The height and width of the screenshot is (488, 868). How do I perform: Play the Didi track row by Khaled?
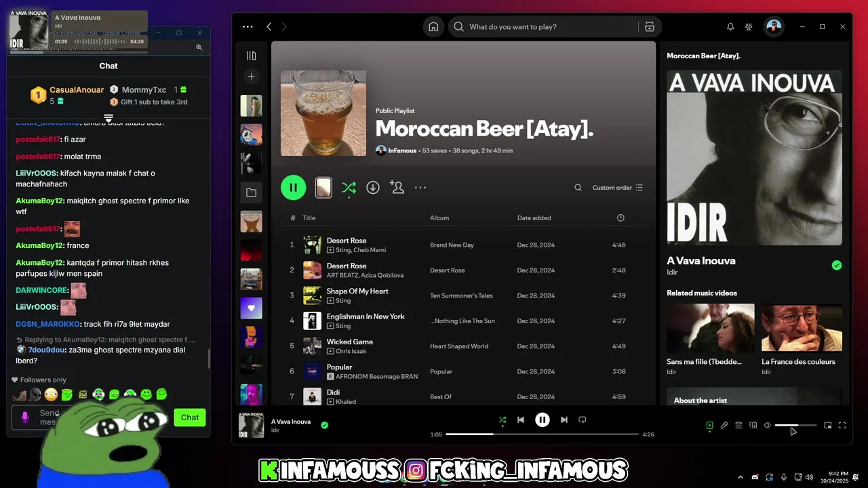coord(464,396)
